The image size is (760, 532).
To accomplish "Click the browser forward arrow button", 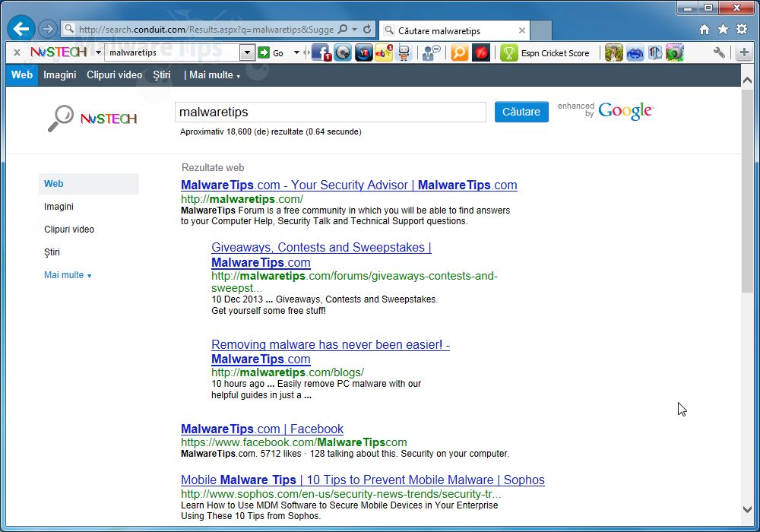I will pyautogui.click(x=47, y=29).
